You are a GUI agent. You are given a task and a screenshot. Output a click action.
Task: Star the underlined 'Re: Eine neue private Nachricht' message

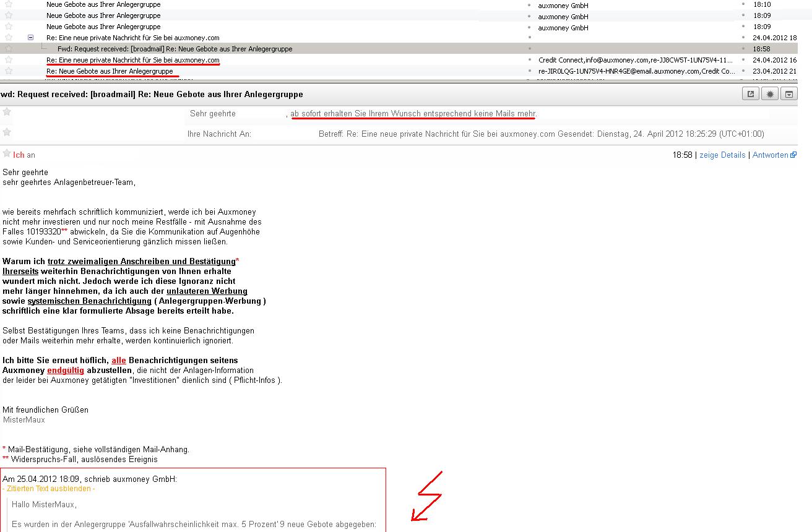[9, 60]
